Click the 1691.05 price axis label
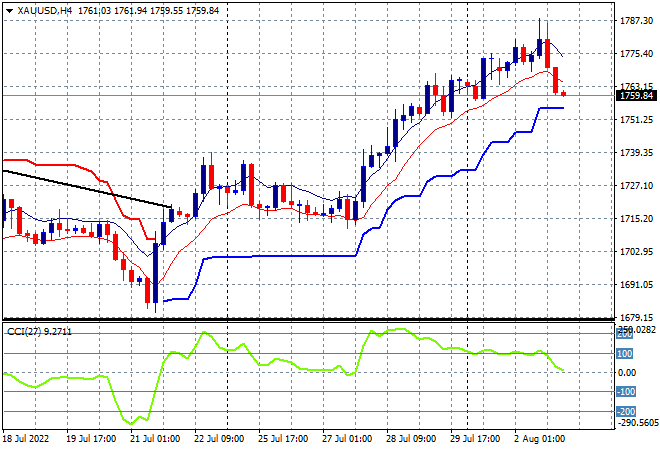The width and height of the screenshot is (660, 450). [x=636, y=285]
